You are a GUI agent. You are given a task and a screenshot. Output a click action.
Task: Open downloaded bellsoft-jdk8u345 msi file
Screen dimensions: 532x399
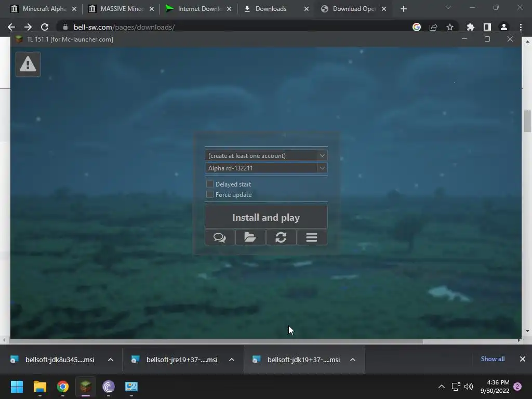coord(52,360)
